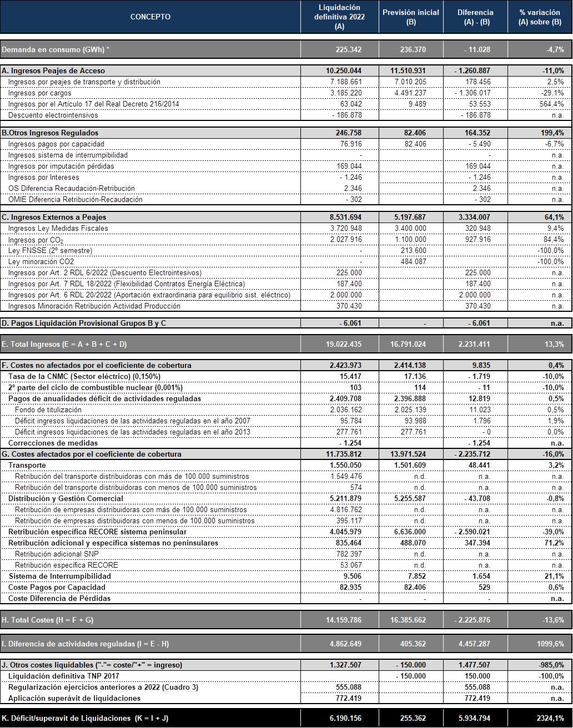Select 'J. Otros costes liquidables' row label
Image resolution: width=573 pixels, height=728 pixels.
coord(92,665)
